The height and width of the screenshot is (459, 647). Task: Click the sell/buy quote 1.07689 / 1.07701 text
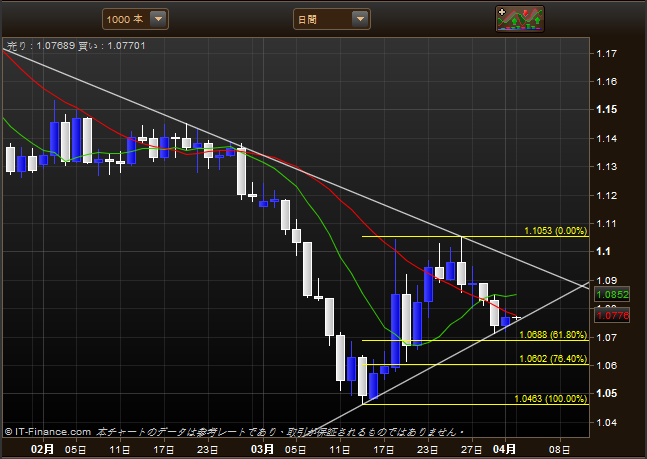[x=76, y=45]
